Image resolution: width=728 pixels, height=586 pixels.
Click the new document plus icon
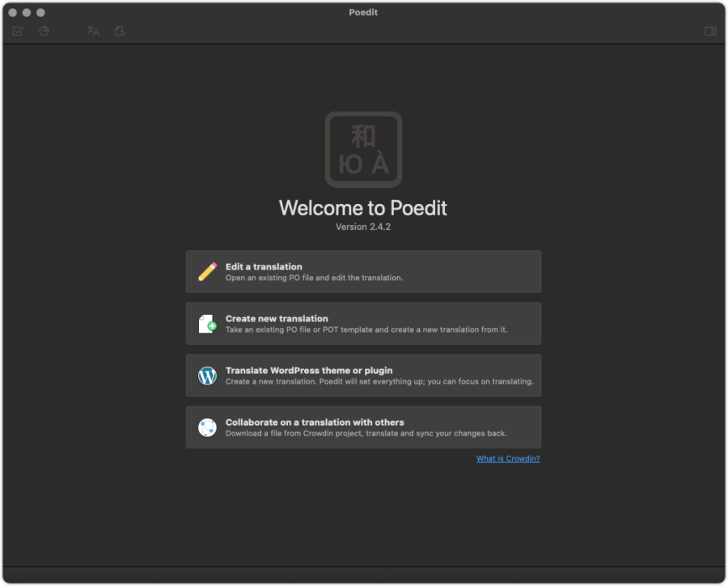pyautogui.click(x=208, y=324)
